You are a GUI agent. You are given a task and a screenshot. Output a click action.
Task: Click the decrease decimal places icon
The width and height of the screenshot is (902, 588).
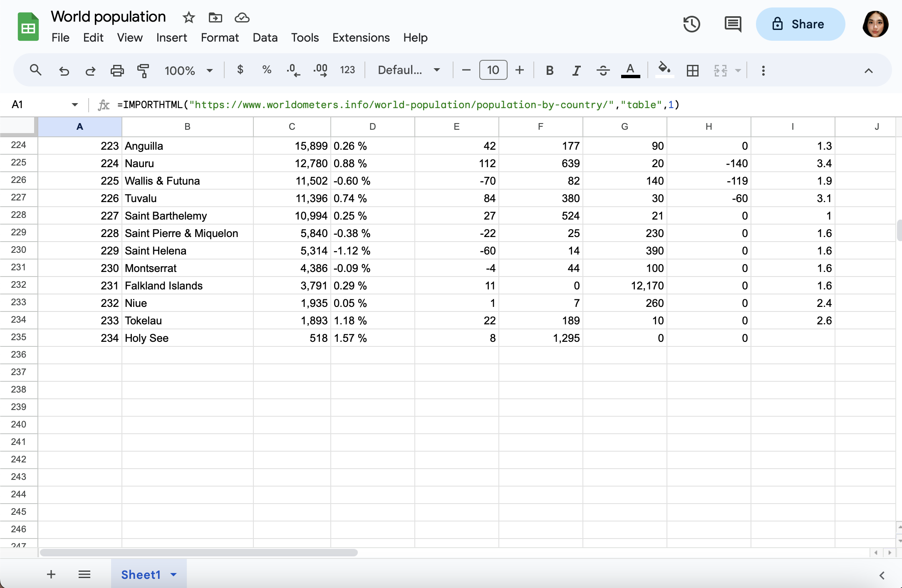click(x=293, y=70)
